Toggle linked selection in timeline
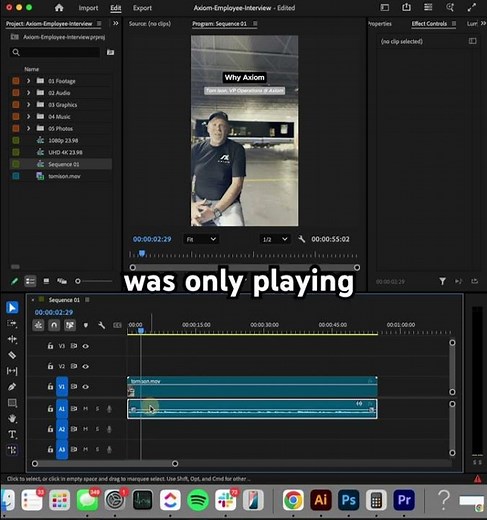This screenshot has width=487, height=520. click(70, 325)
